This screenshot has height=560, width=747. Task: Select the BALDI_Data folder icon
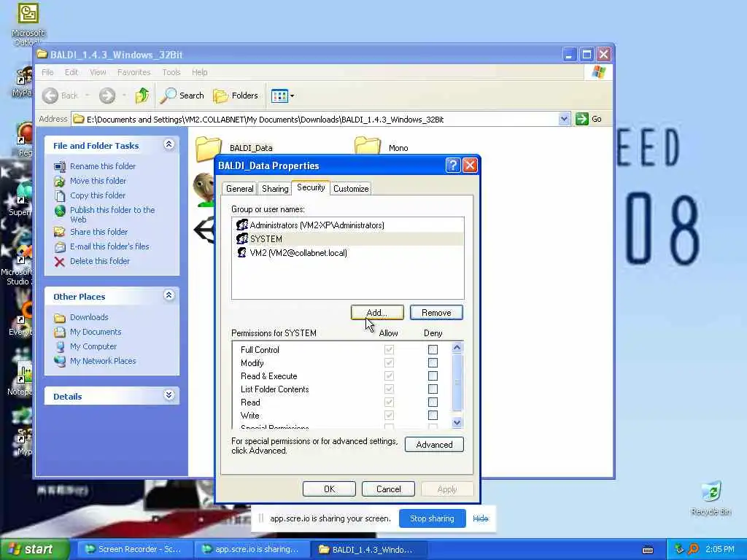(x=209, y=148)
